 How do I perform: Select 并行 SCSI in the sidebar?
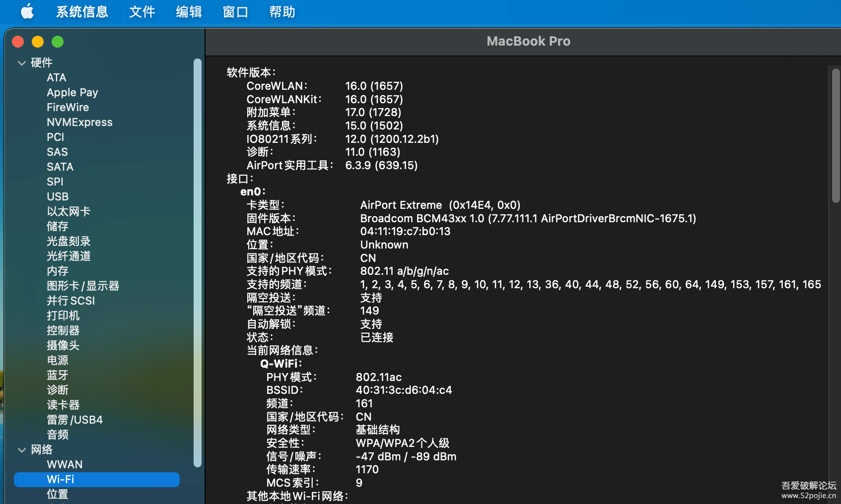(70, 301)
